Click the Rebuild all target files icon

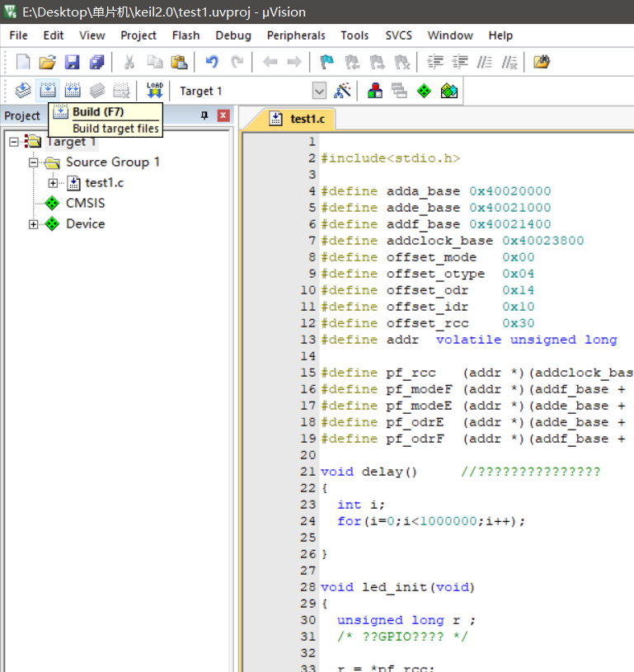pos(73,91)
